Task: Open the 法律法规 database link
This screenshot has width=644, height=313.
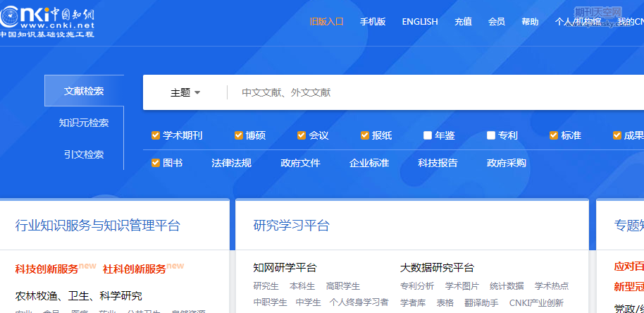Action: [231, 163]
